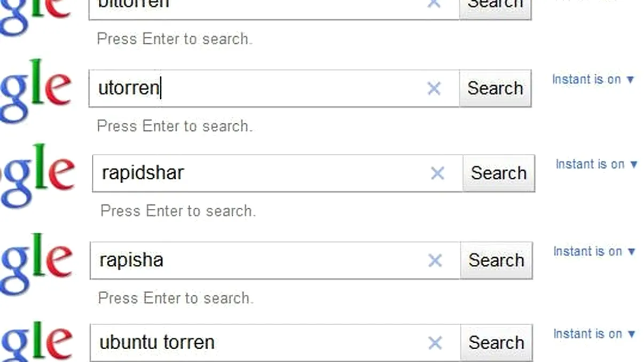The image size is (644, 362).
Task: Search for utorren
Action: click(495, 89)
